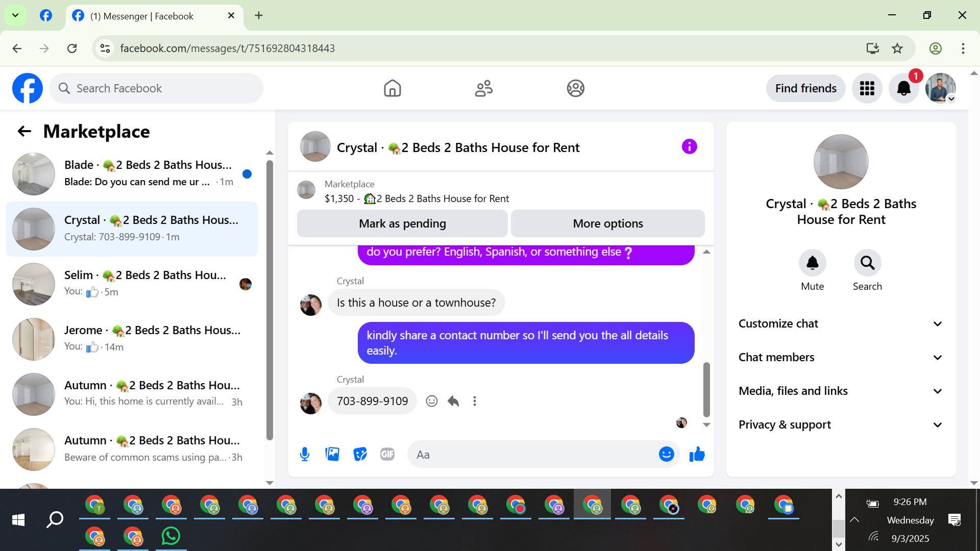980x551 pixels.
Task: Click Crystal's avatar beside the phone number
Action: coord(311,404)
